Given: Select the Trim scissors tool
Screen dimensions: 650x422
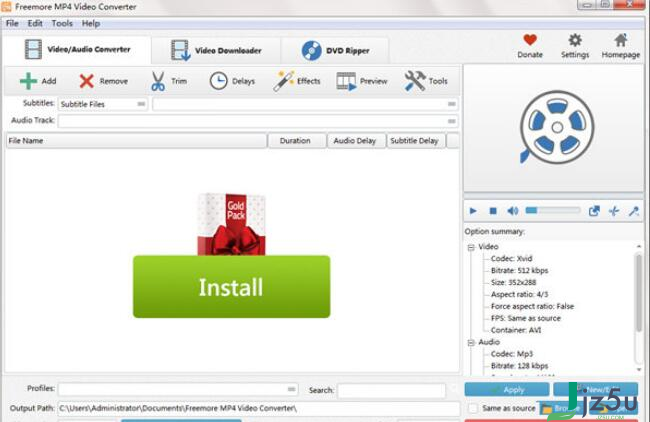Looking at the screenshot, I should point(158,81).
